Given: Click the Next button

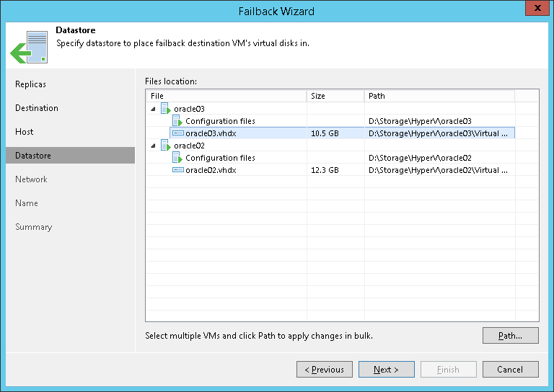Looking at the screenshot, I should [387, 370].
